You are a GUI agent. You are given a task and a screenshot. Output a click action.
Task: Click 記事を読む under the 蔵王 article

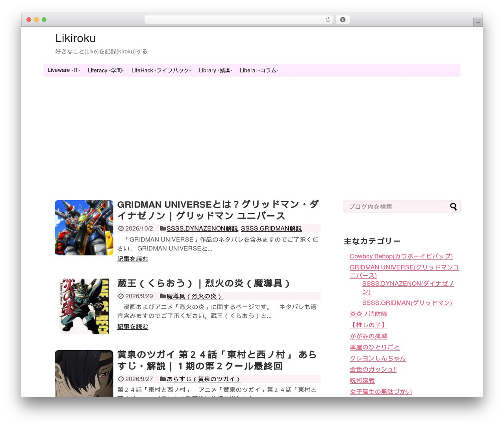point(133,327)
